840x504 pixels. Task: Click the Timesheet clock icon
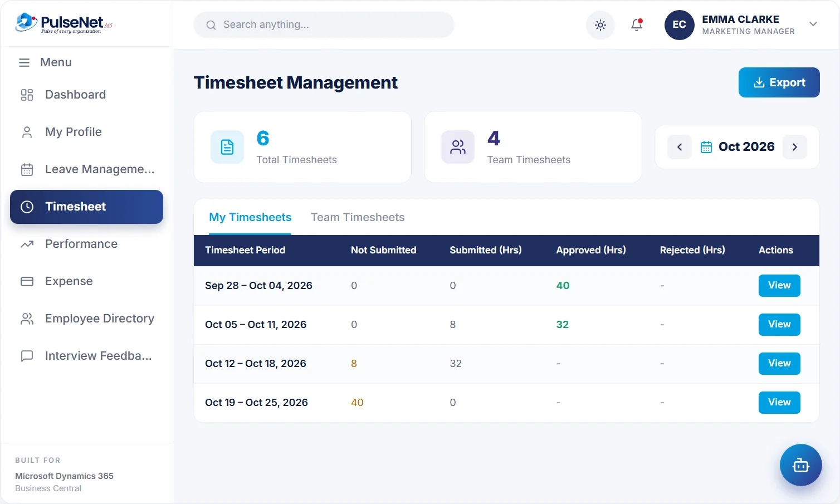tap(27, 207)
